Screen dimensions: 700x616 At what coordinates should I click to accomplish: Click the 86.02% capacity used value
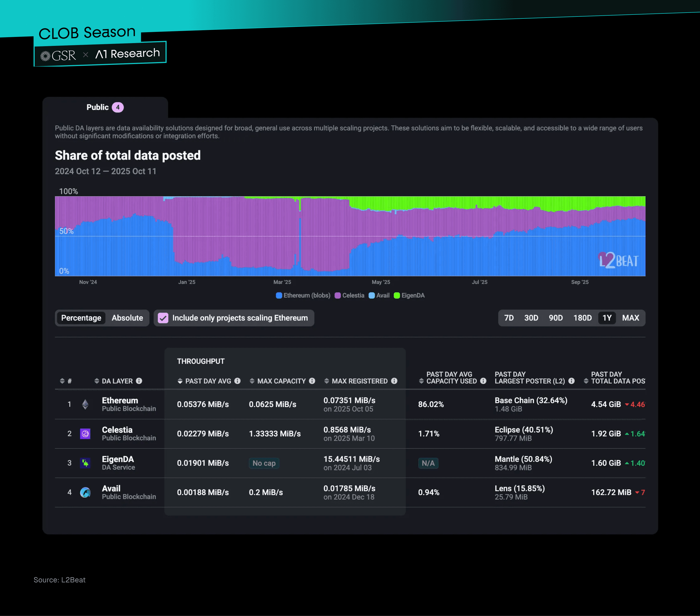[x=431, y=405]
